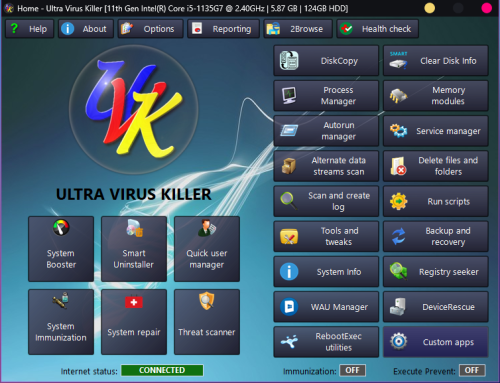Click the SMART Clear Disk Info icon
The width and height of the screenshot is (500, 383).
coord(399,61)
